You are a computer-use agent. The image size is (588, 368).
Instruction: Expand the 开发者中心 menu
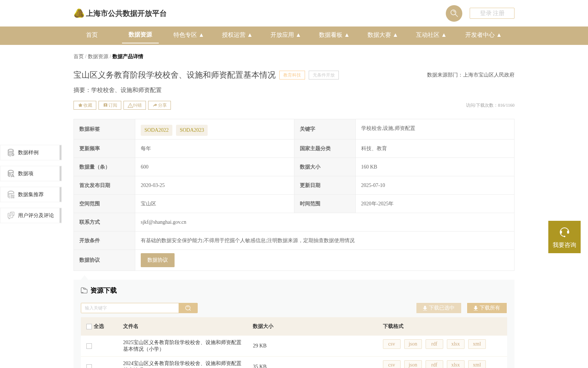point(483,35)
